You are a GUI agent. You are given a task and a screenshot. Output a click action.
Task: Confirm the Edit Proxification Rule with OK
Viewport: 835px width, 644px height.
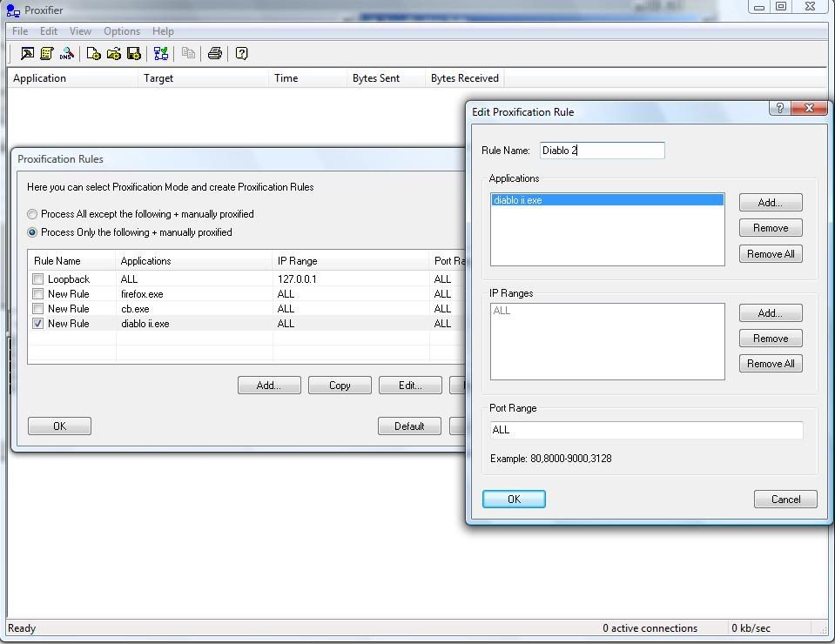(x=514, y=500)
